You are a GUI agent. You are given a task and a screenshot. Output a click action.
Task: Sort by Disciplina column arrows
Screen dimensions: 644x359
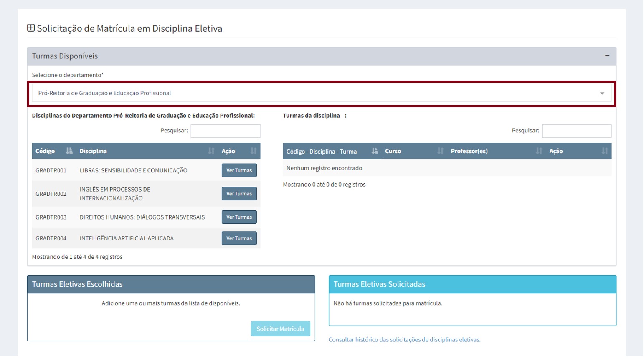point(211,151)
